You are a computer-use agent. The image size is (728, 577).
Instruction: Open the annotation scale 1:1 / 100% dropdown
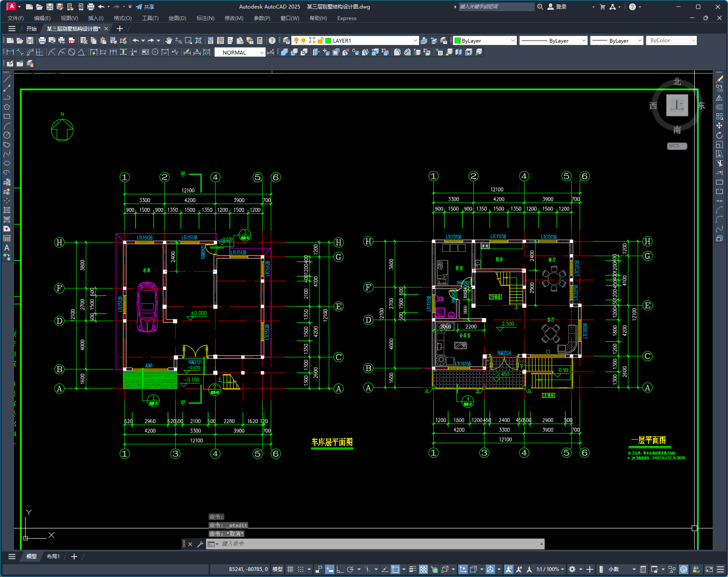click(x=550, y=569)
